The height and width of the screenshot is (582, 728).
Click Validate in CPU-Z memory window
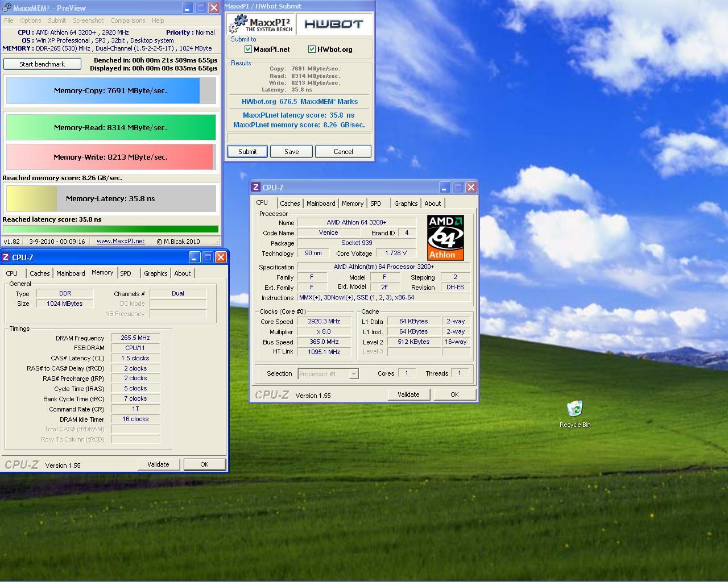click(158, 464)
